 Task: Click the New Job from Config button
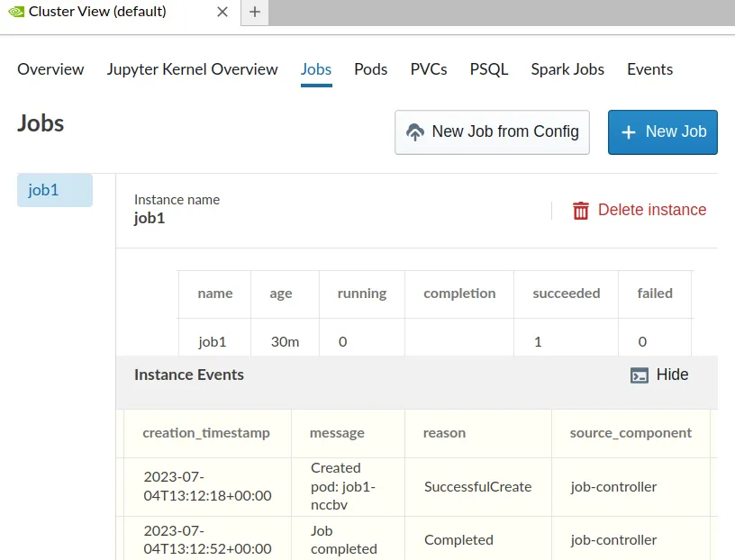tap(492, 132)
